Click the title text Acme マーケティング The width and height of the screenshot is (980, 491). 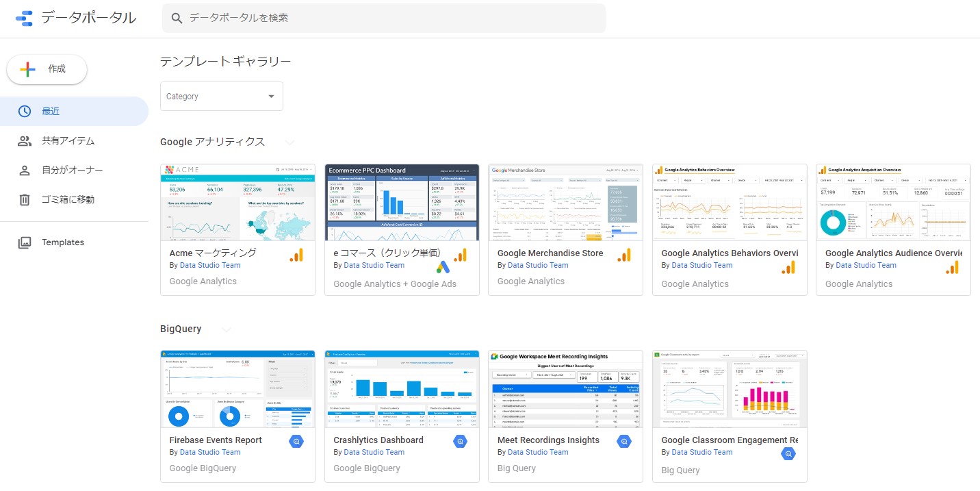[213, 253]
